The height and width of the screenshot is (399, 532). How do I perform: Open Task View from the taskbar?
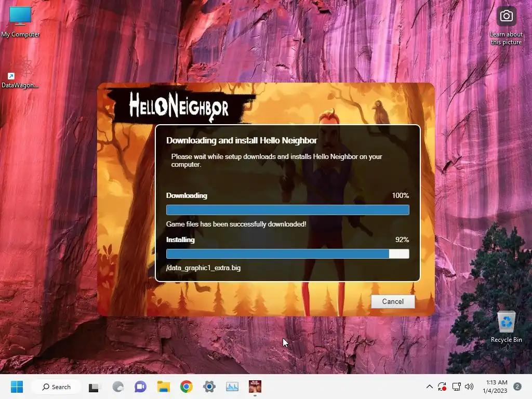coord(94,387)
